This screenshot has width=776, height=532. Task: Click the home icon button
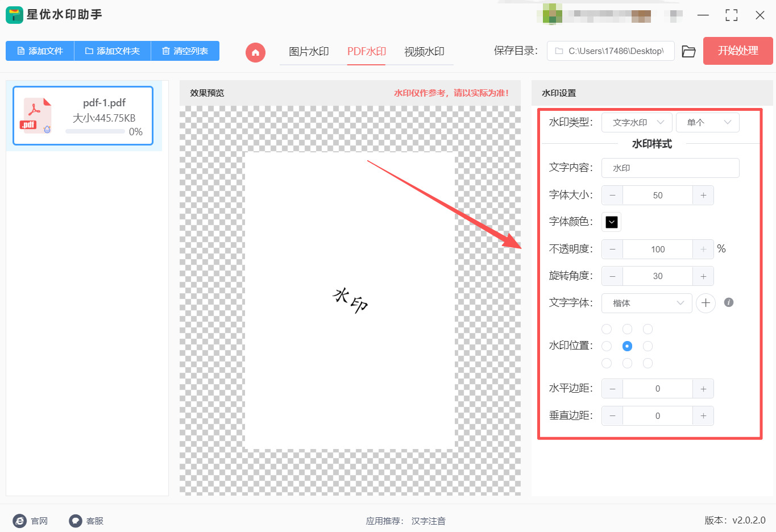(x=255, y=52)
